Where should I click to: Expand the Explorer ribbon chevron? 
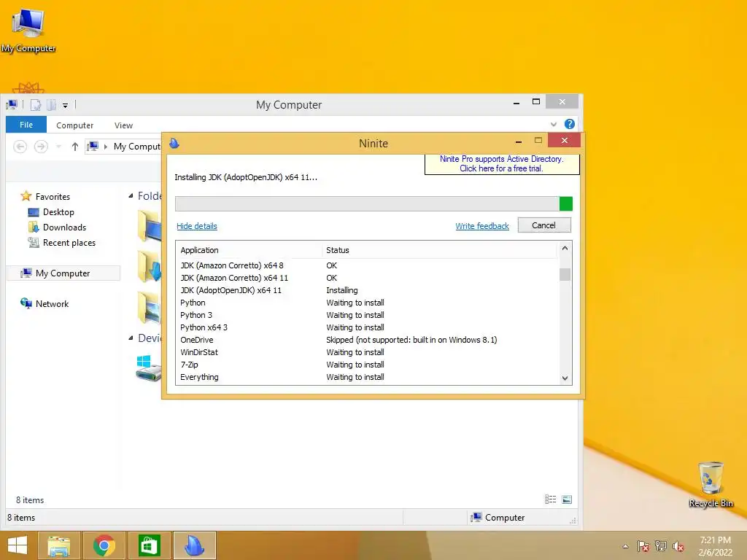554,124
